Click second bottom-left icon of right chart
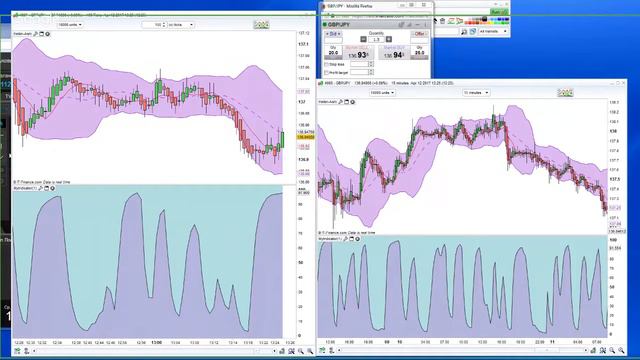Screen dimensions: 640x360 (x=332, y=351)
